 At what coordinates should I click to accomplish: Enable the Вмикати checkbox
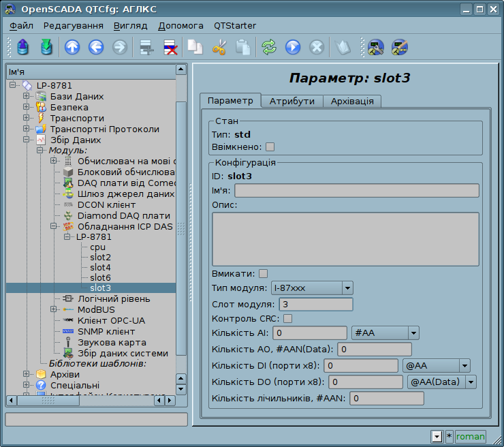pos(263,273)
